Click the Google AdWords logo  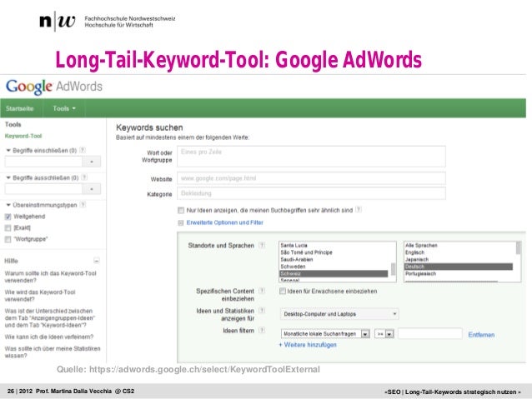pos(54,87)
